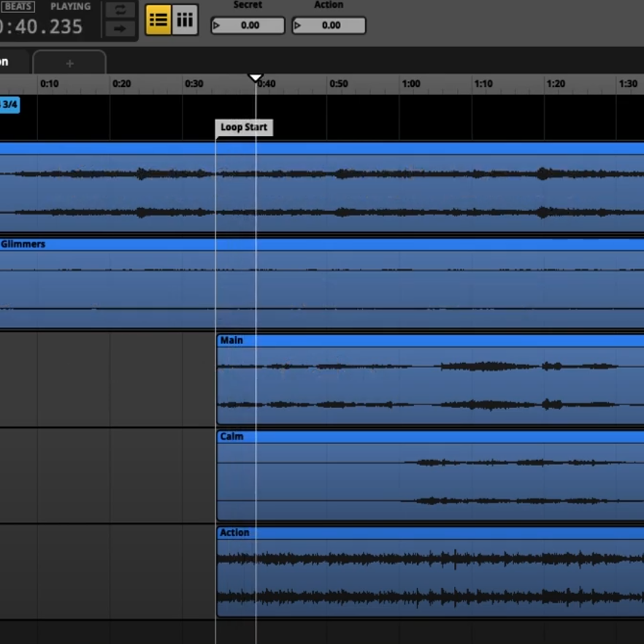The width and height of the screenshot is (644, 644).
Task: Click the timeline ruler at 1:00
Action: point(410,84)
